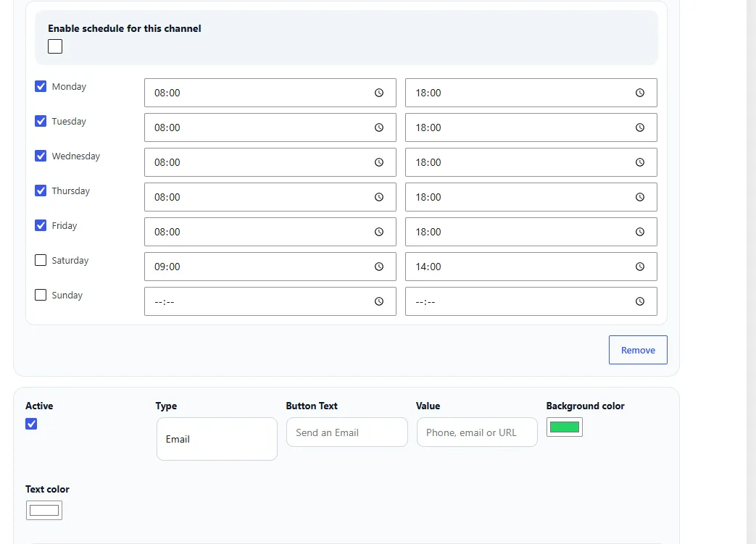Open clock icon for Sunday start time
Screen dimensions: 756x544
pos(379,301)
